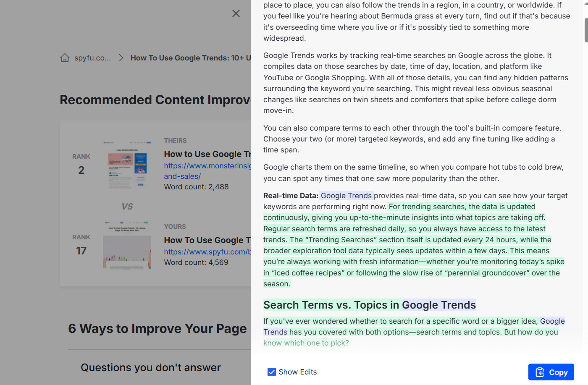Click the THEIRS page thumbnail at rank 2

[x=127, y=165]
